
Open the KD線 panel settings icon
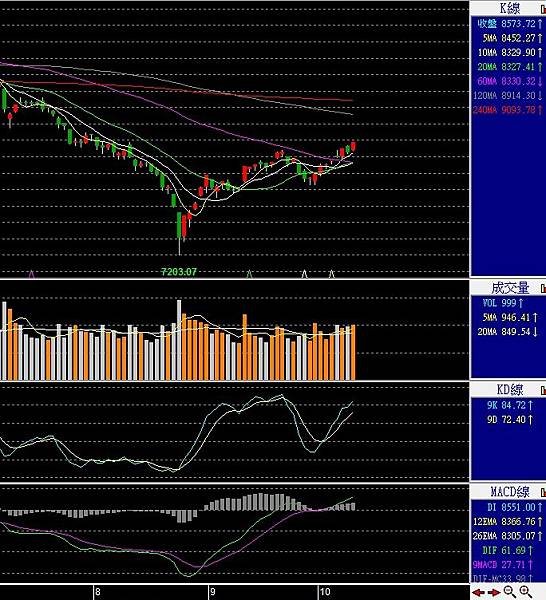pos(543,390)
